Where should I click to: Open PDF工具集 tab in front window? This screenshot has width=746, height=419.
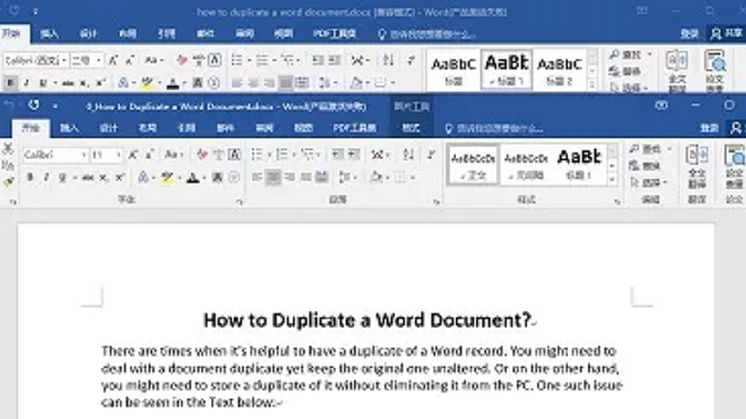pyautogui.click(x=355, y=128)
